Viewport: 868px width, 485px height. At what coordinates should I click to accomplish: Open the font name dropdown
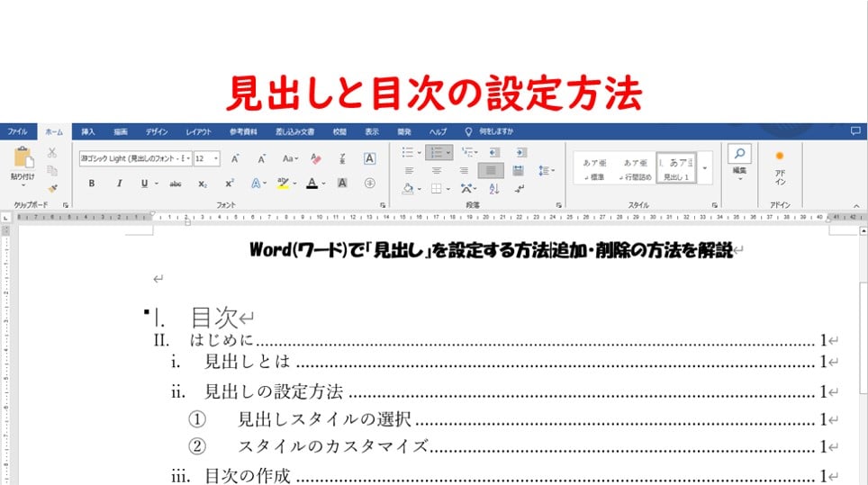(x=188, y=158)
